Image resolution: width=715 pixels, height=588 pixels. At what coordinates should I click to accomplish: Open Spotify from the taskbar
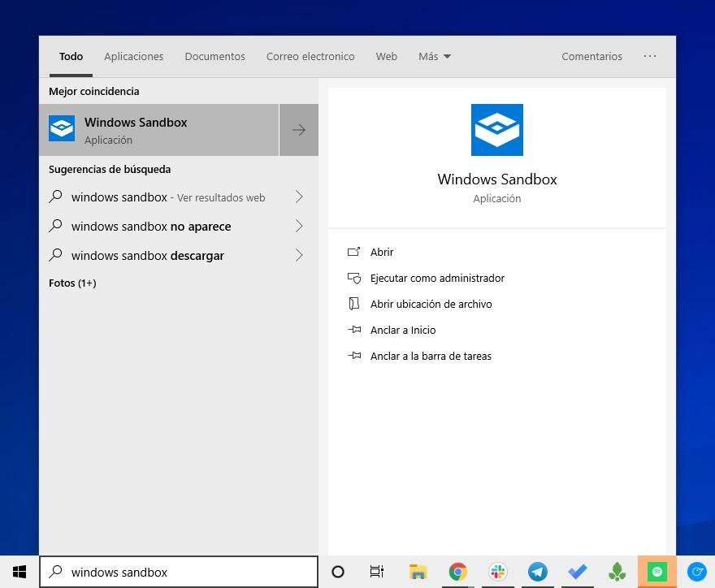(656, 572)
